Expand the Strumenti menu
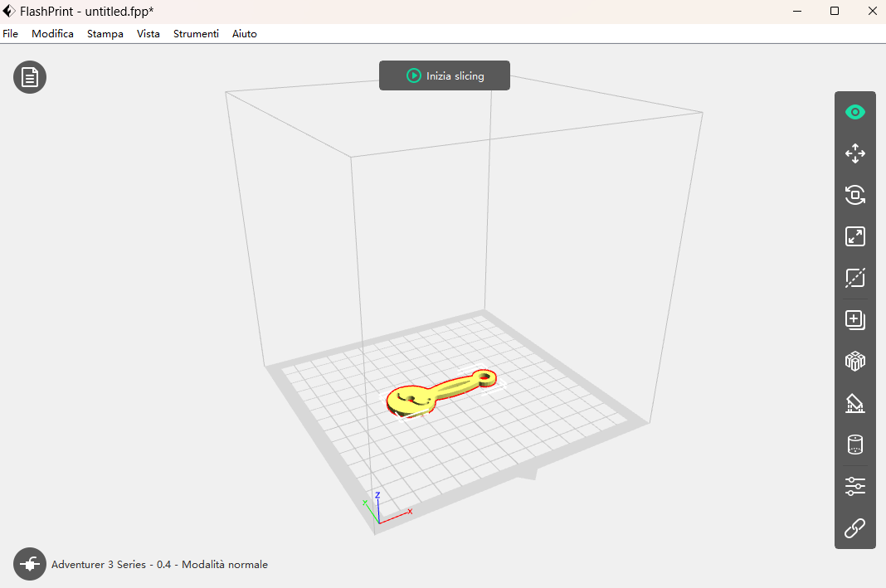886x588 pixels. (196, 34)
